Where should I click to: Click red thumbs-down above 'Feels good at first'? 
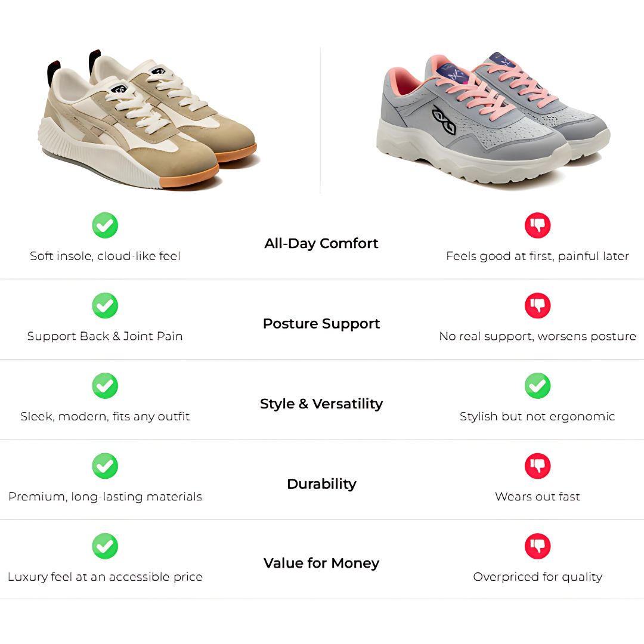click(x=537, y=225)
